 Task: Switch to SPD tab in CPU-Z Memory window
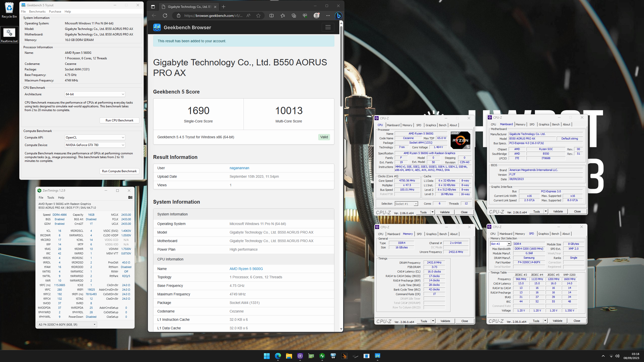[x=419, y=234]
